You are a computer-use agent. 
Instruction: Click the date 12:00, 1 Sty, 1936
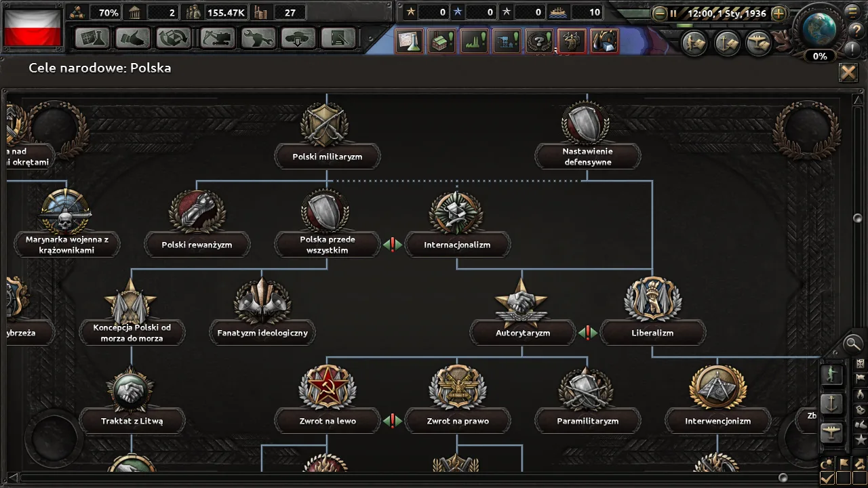coord(726,13)
